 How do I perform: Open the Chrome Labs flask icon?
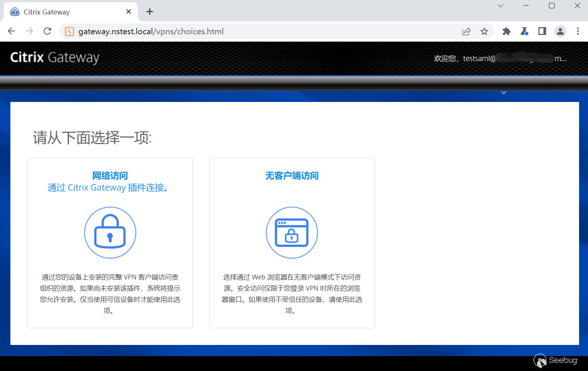point(524,31)
